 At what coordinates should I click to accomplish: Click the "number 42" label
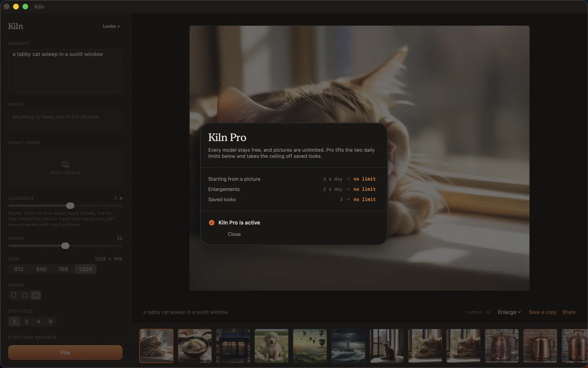tap(478, 312)
